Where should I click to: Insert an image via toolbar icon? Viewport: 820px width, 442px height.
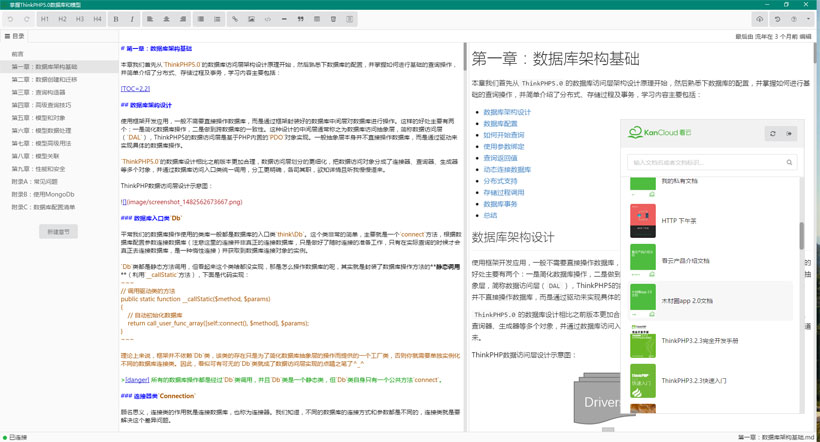[251, 19]
